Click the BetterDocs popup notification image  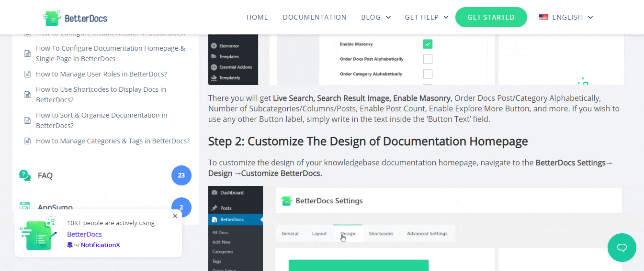(x=38, y=234)
